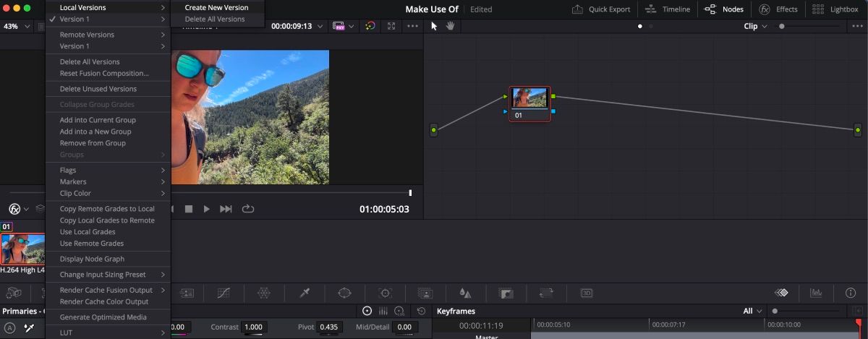
Task: Select Copy Remote Grades to Local
Action: pyautogui.click(x=107, y=209)
